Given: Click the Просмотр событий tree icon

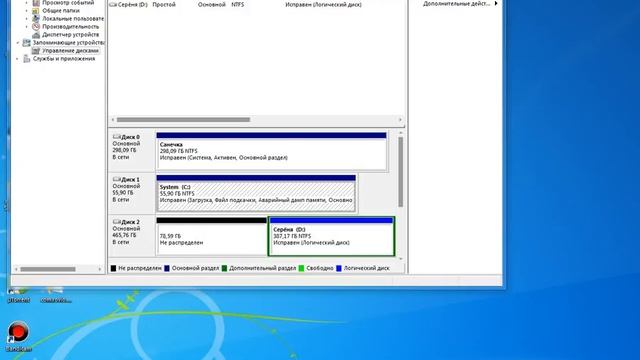Looking at the screenshot, I should [36, 2].
